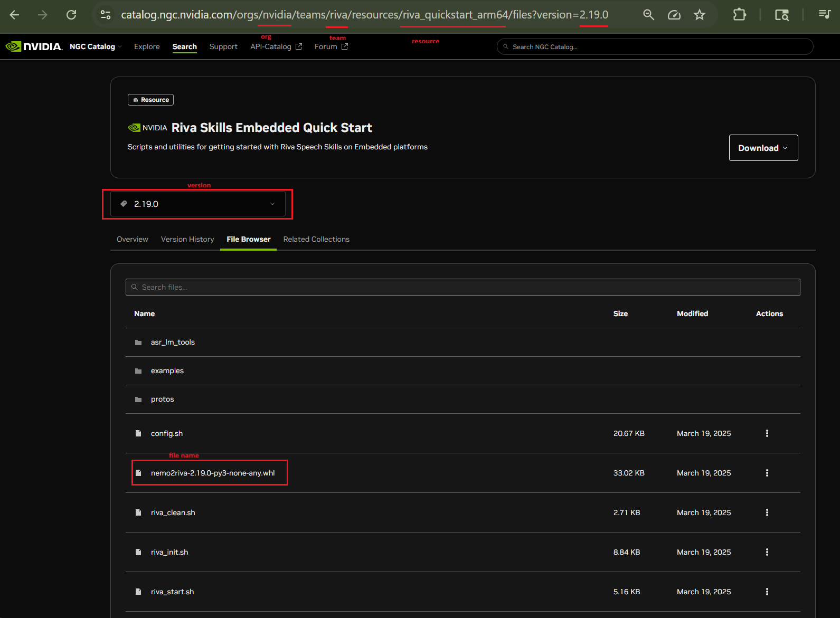Click the Resource badge label

coord(150,100)
